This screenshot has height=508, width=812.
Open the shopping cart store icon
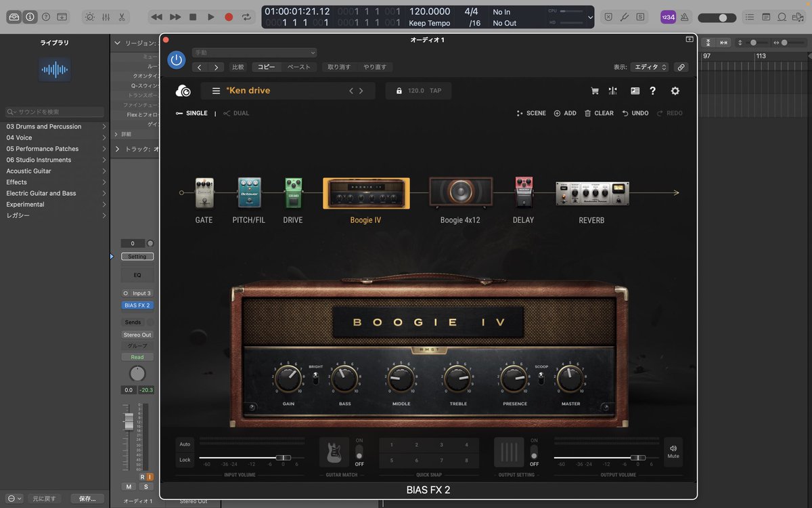point(595,91)
